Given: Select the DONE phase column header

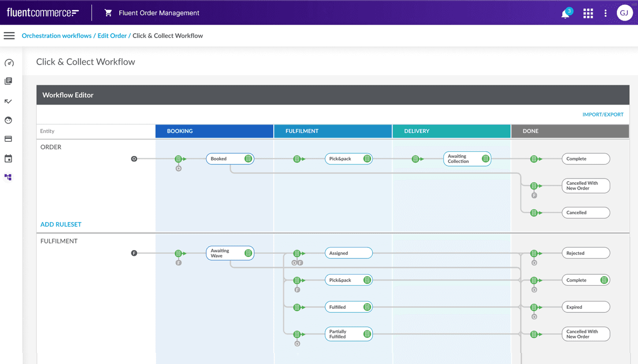Looking at the screenshot, I should click(570, 131).
